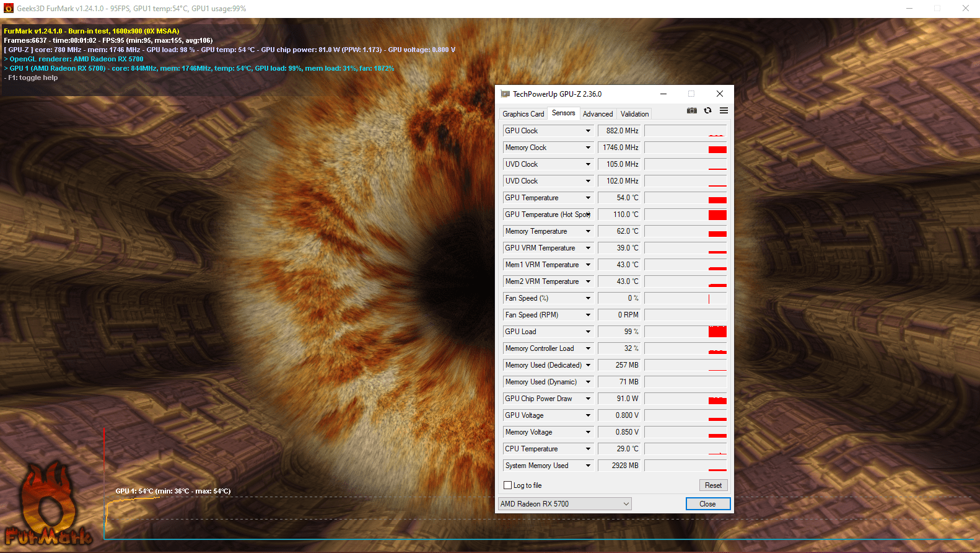
Task: Open the GPU-Z hamburger menu
Action: (x=724, y=111)
